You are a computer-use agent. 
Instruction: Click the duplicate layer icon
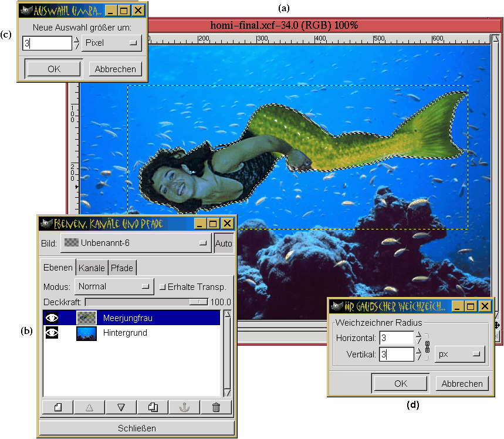pos(153,407)
